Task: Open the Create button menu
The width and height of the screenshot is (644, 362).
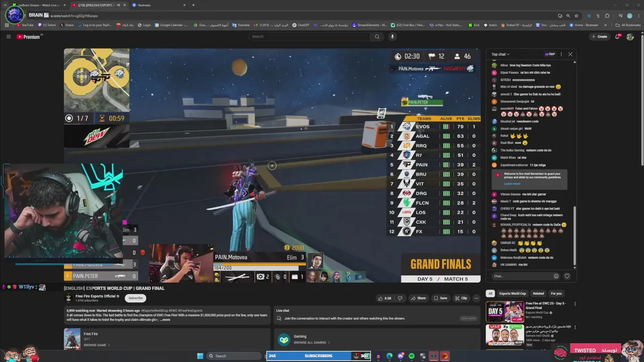Action: 599,36
